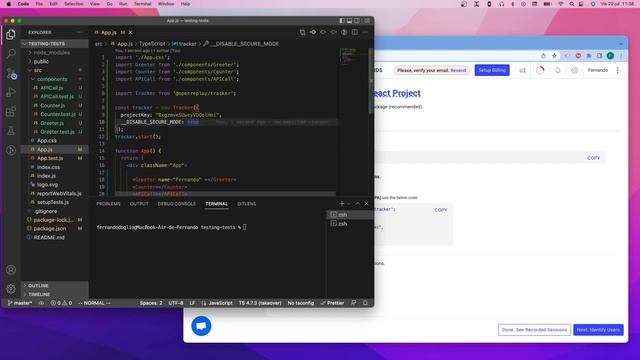Image resolution: width=640 pixels, height=360 pixels.
Task: Click the Setup Billing button
Action: (492, 70)
